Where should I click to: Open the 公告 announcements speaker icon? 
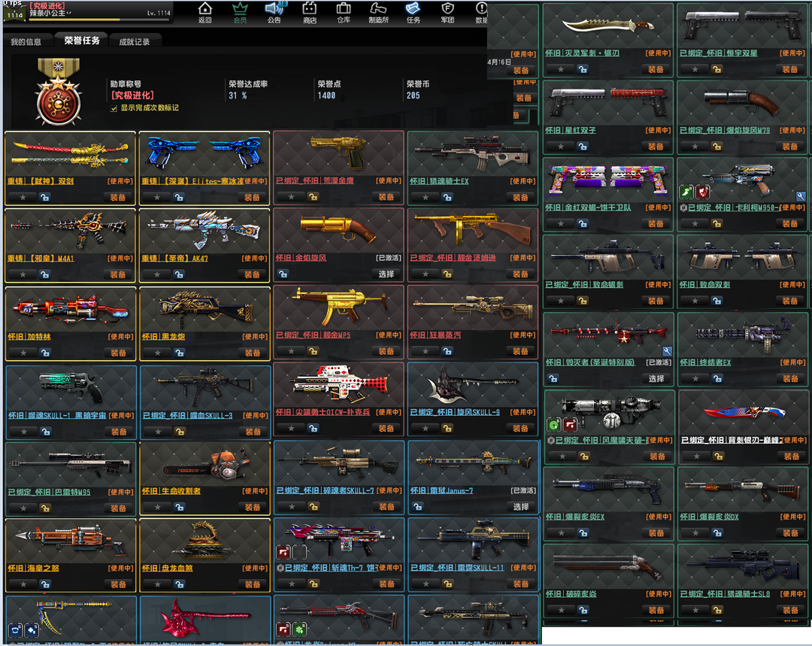(x=274, y=9)
